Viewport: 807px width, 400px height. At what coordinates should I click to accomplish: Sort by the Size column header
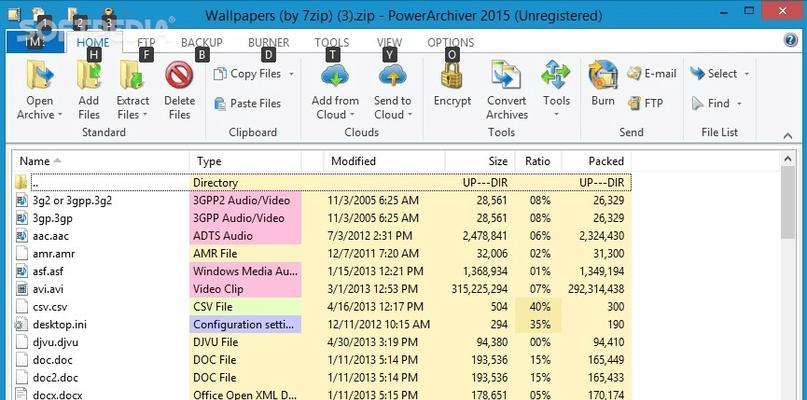click(480, 161)
